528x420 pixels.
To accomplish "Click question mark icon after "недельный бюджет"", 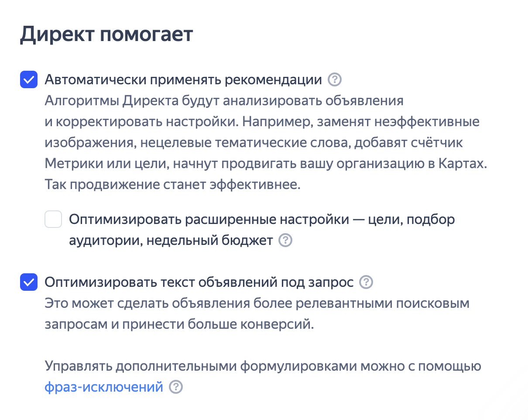I will coord(285,241).
